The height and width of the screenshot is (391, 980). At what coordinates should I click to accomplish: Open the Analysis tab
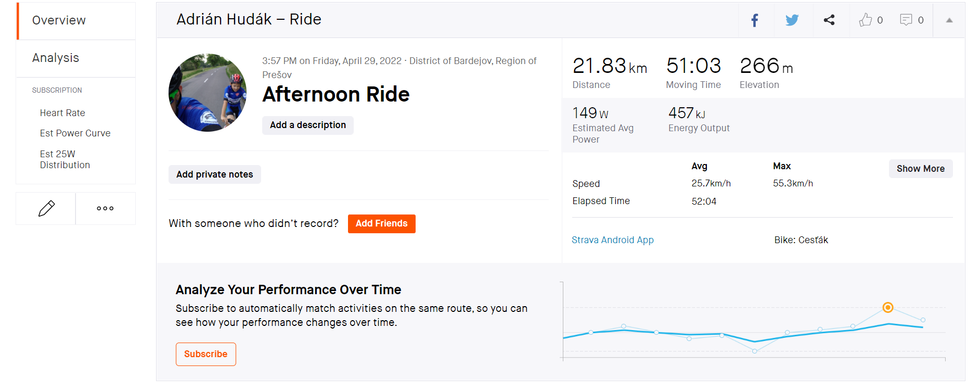click(x=56, y=58)
